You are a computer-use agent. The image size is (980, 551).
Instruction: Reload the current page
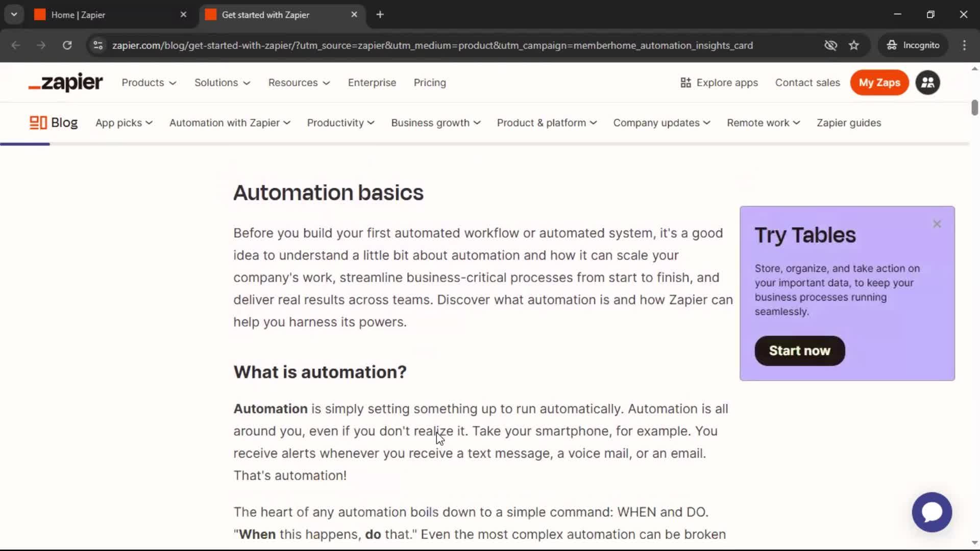point(67,45)
